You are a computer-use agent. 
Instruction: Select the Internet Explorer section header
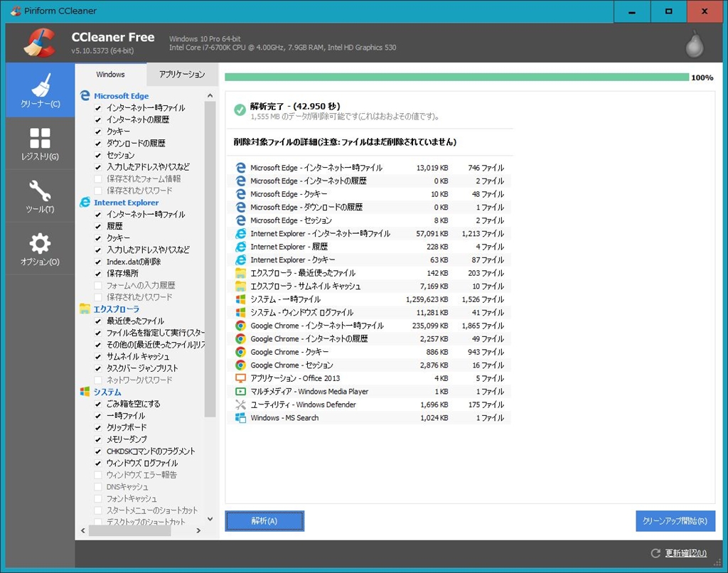[127, 203]
